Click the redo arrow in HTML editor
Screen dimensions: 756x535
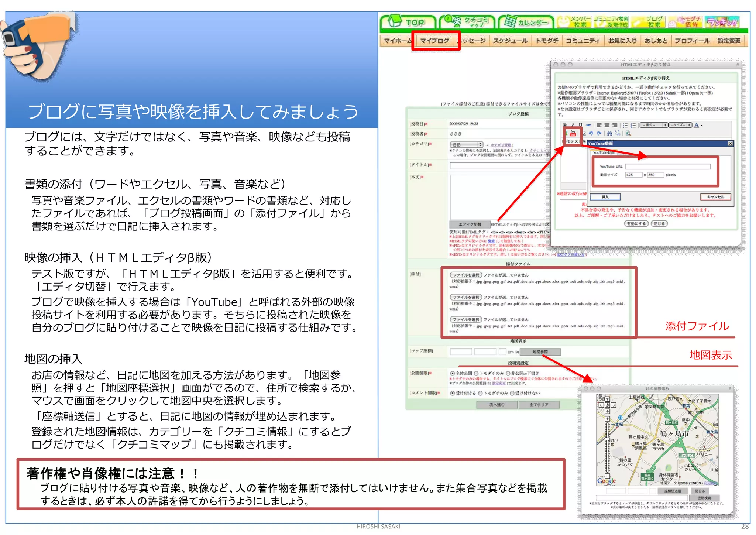[x=599, y=133]
